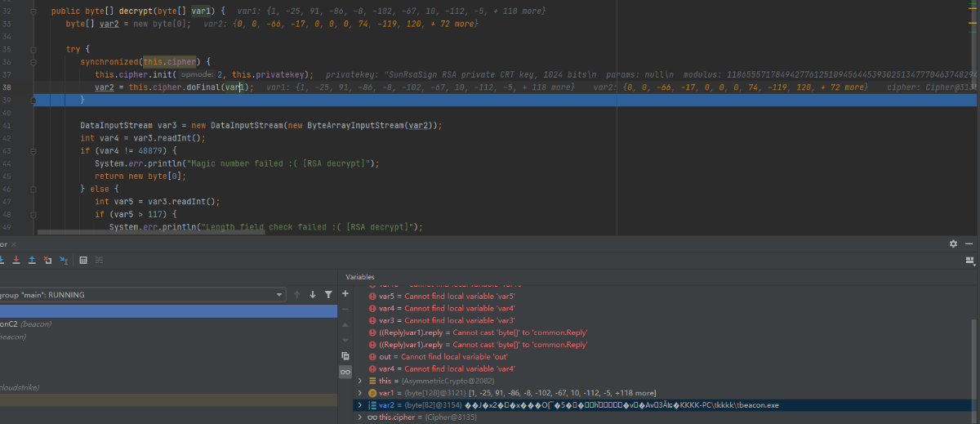Select the Variables panel header
This screenshot has width=980, height=424.
click(361, 277)
